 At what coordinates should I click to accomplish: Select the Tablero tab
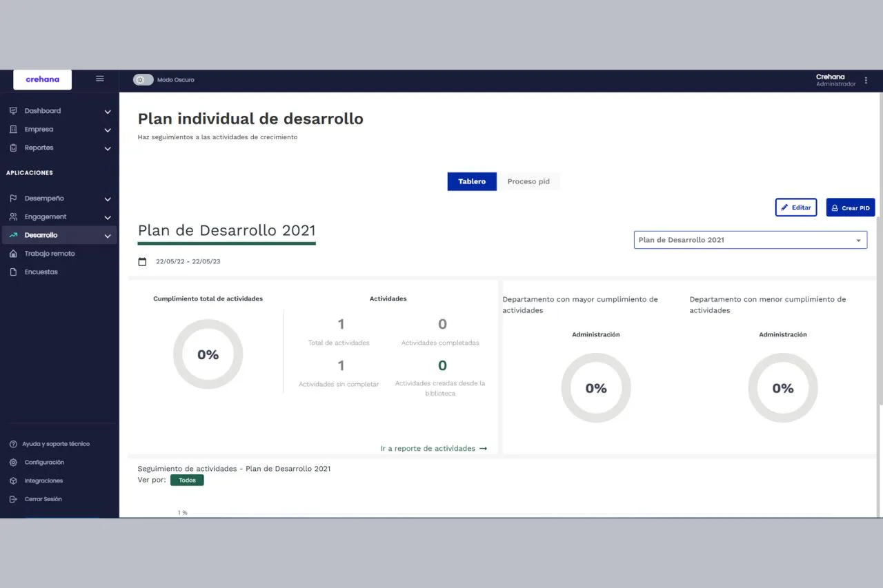(x=472, y=181)
